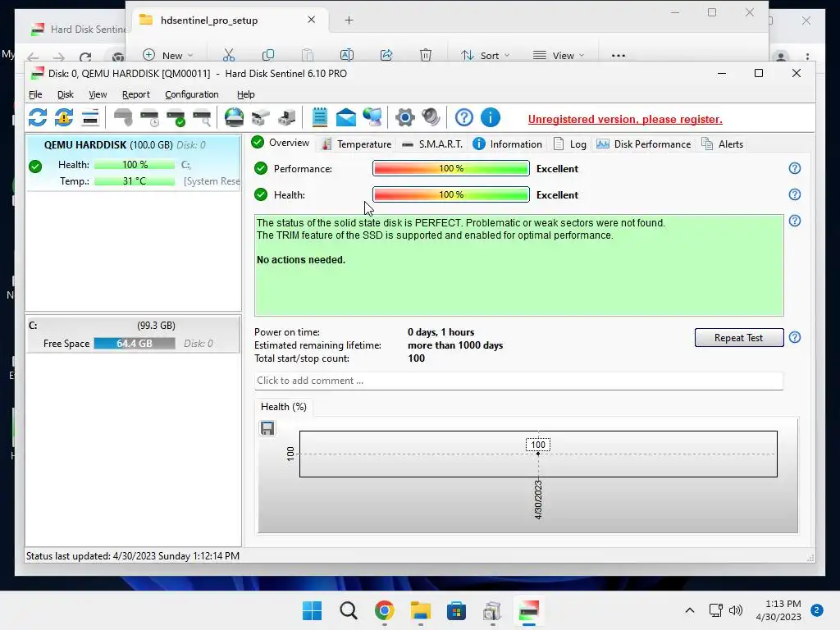
Task: Click the floppy save icon in Health graph
Action: (x=267, y=428)
